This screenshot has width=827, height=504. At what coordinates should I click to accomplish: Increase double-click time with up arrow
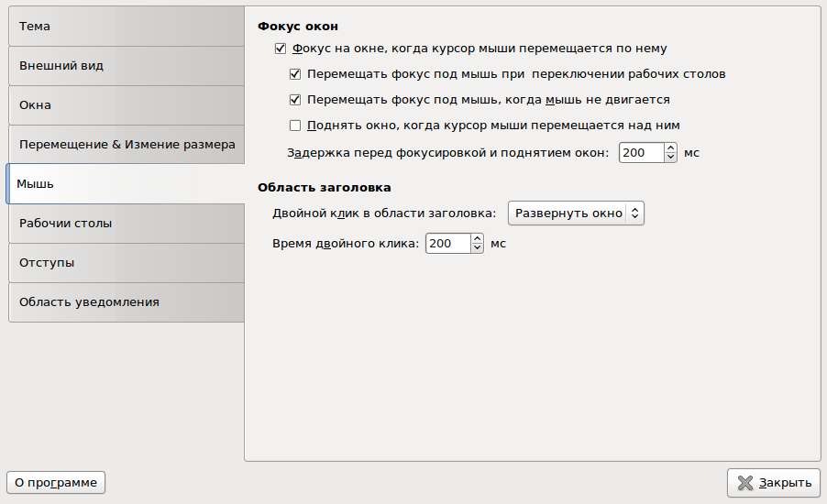tap(477, 238)
